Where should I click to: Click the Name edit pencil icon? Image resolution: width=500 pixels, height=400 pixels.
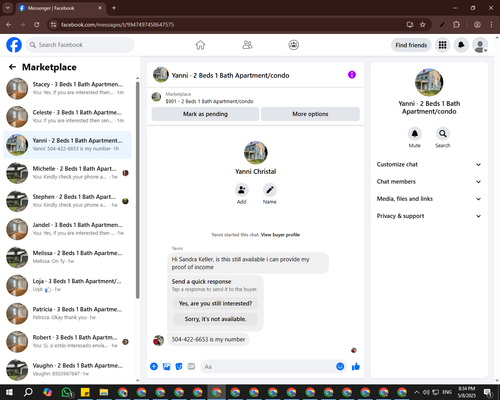point(269,190)
